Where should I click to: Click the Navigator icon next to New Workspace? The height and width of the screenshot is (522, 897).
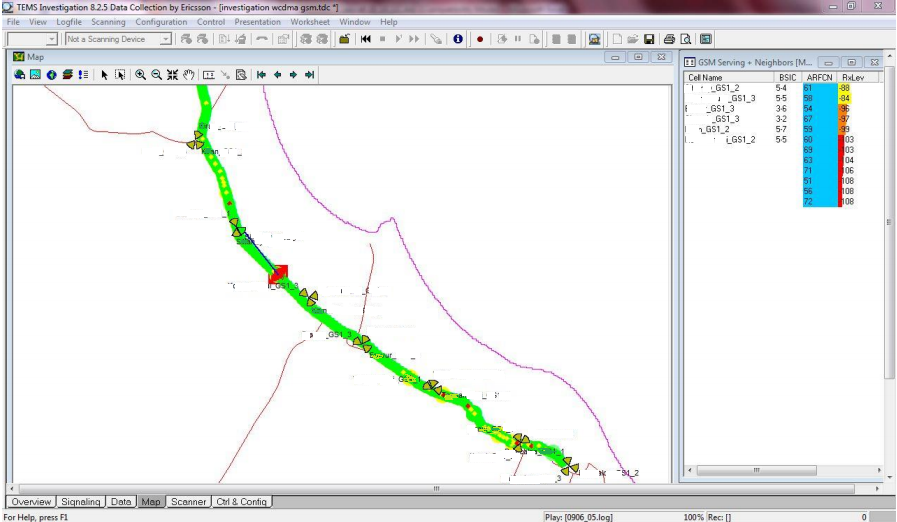tap(594, 39)
